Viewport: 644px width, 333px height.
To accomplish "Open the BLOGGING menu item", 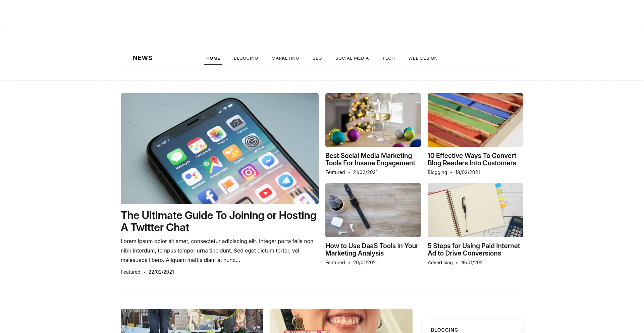I will tap(246, 58).
